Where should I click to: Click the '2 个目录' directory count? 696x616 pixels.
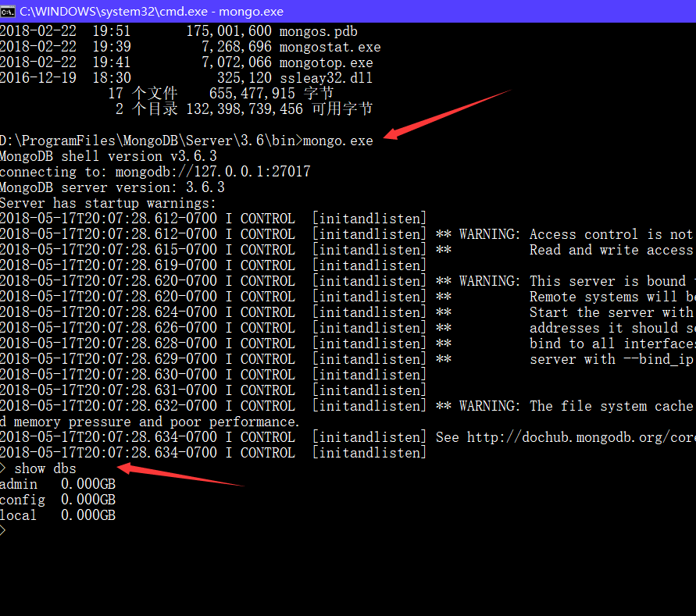point(147,109)
